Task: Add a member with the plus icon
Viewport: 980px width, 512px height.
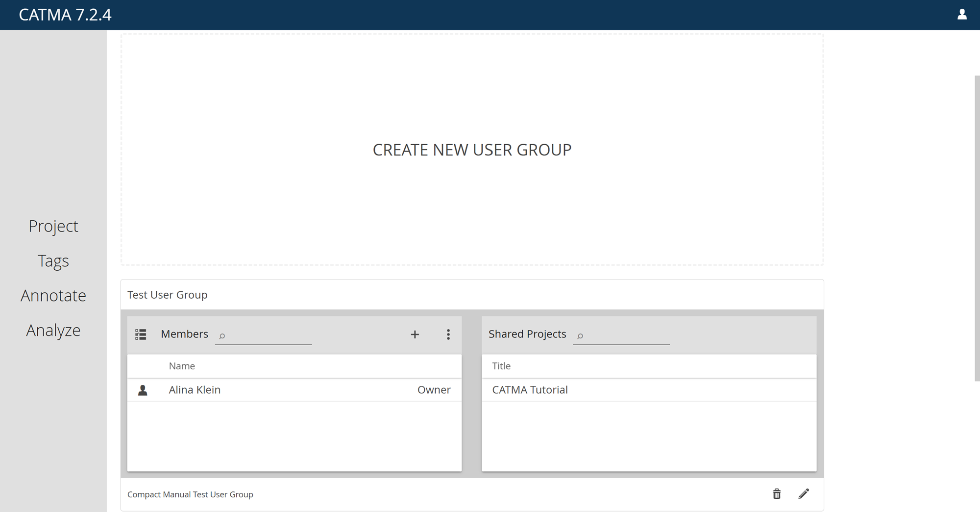Action: [x=415, y=334]
